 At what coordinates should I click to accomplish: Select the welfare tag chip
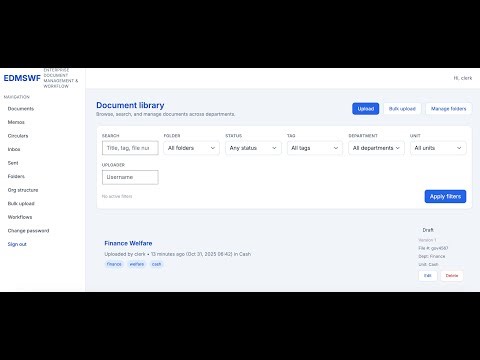(137, 264)
